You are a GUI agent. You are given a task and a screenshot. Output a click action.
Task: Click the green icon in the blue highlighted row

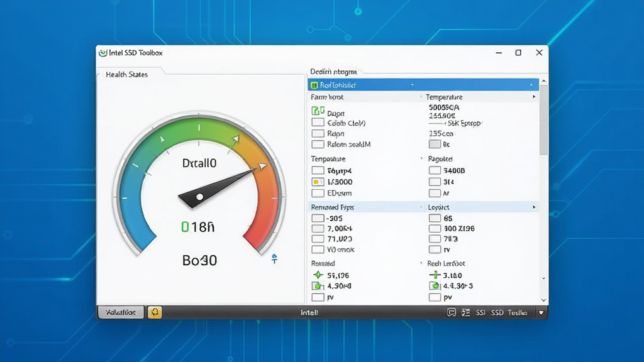coord(314,85)
